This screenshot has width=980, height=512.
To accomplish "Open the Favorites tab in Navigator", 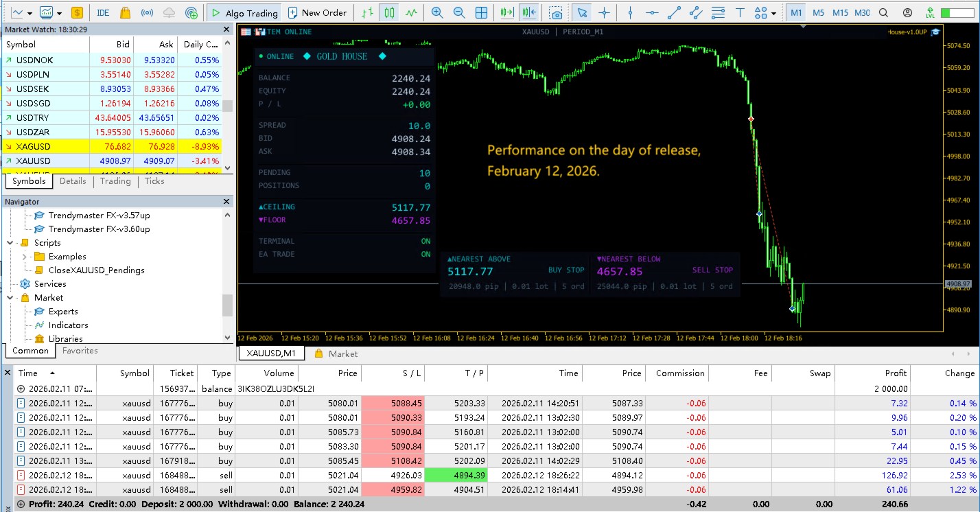I will pos(80,350).
